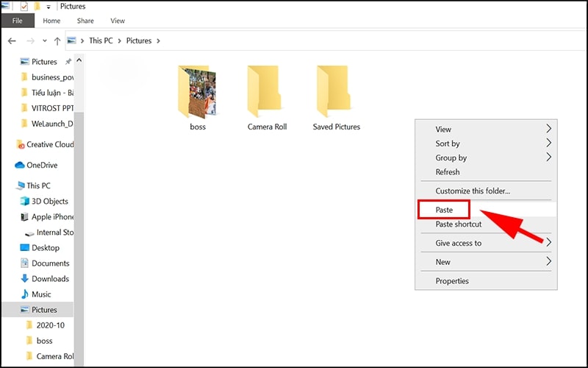Click the New folder quick access icon

click(x=37, y=6)
